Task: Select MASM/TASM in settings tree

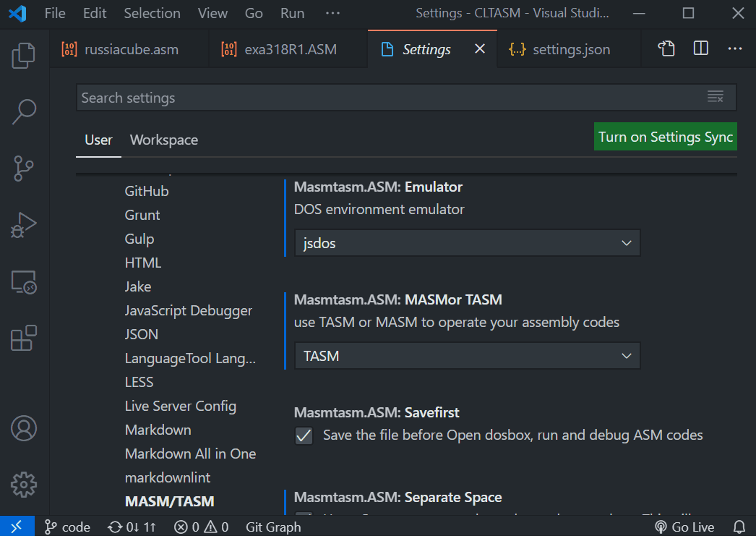Action: (x=170, y=502)
